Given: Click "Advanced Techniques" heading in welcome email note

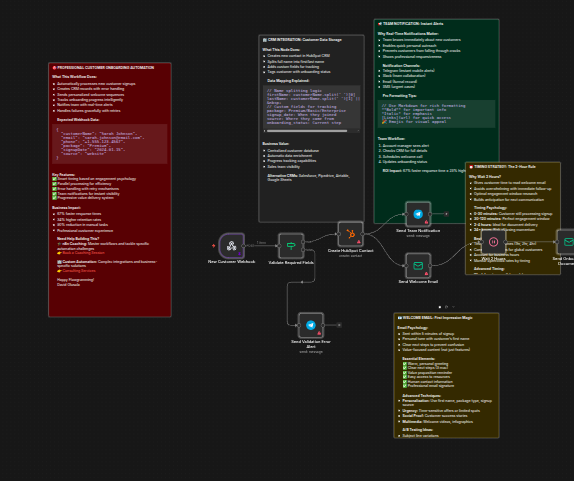Looking at the screenshot, I should point(422,396).
